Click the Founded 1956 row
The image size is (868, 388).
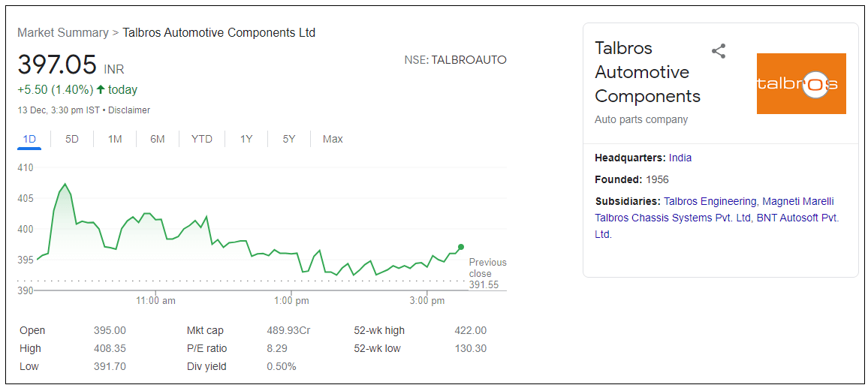click(631, 179)
